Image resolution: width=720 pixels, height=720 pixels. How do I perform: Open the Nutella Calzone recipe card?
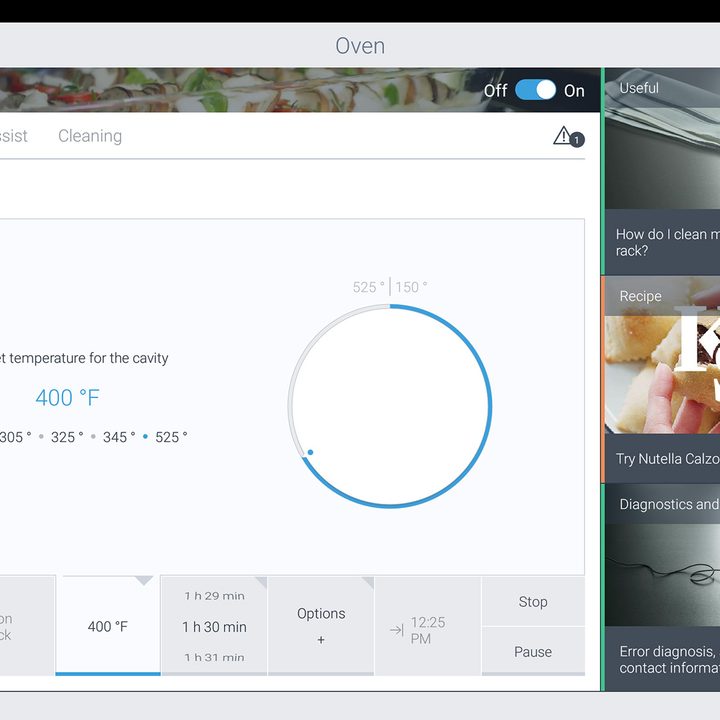(x=662, y=379)
